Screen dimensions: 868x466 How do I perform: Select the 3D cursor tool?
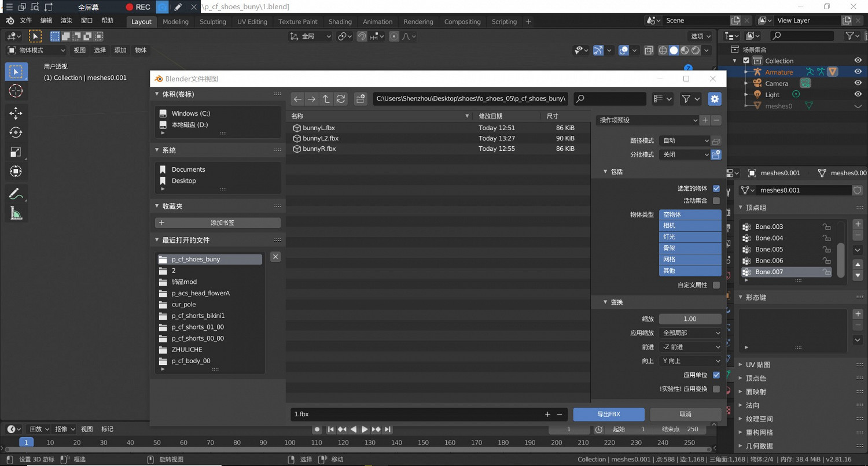[16, 91]
